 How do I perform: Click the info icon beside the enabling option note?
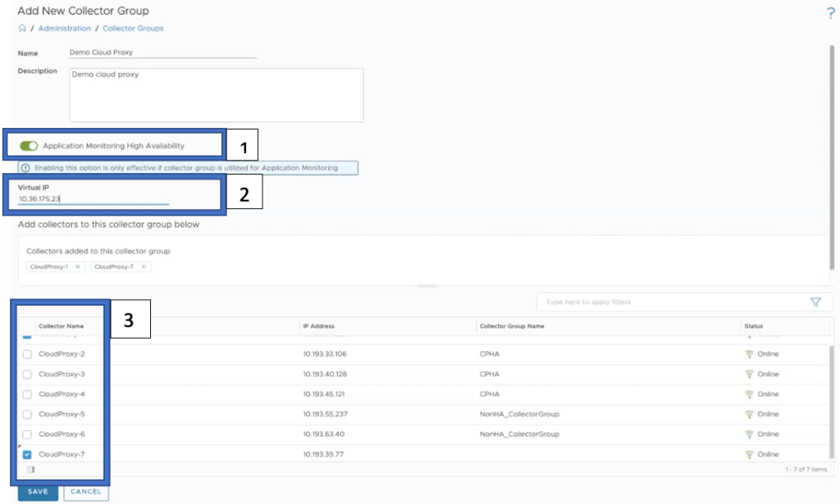[x=25, y=168]
